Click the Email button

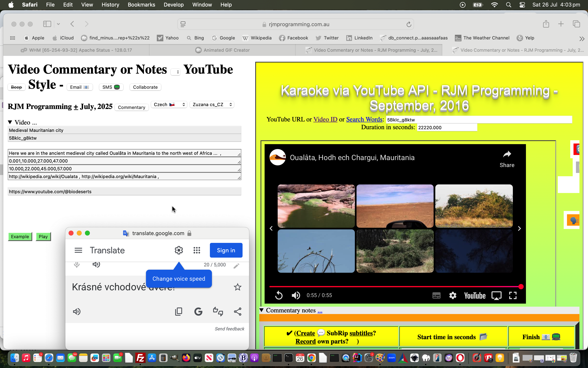click(x=79, y=87)
